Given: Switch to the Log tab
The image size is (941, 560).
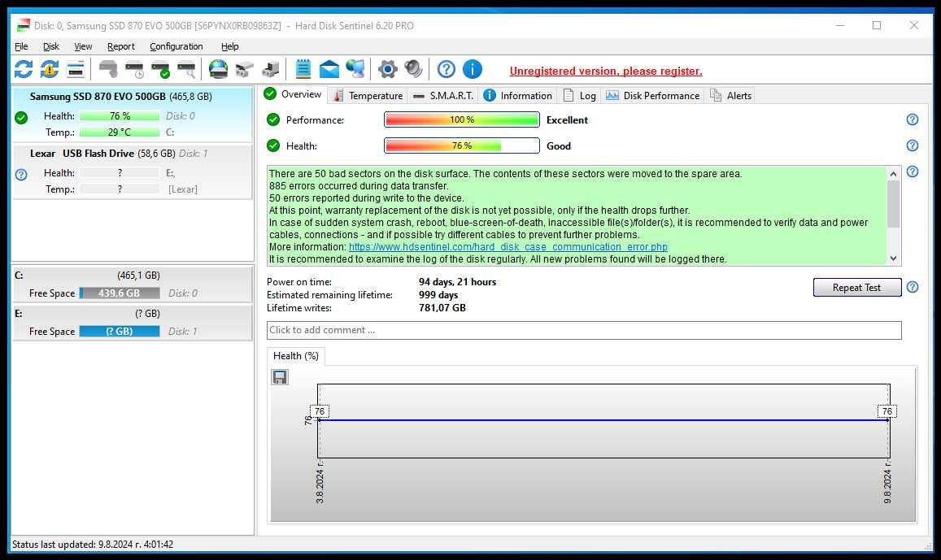Looking at the screenshot, I should [580, 96].
